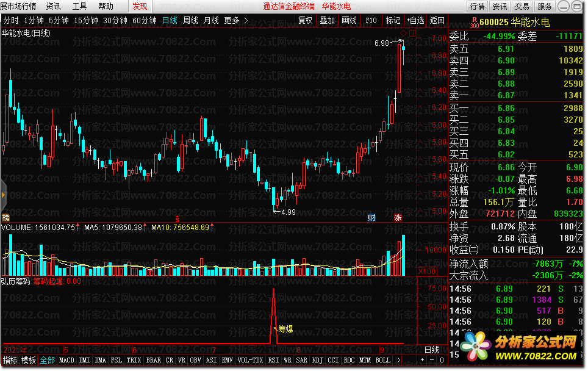
Task: Select the 周线 weekly chart
Action: pyautogui.click(x=190, y=21)
